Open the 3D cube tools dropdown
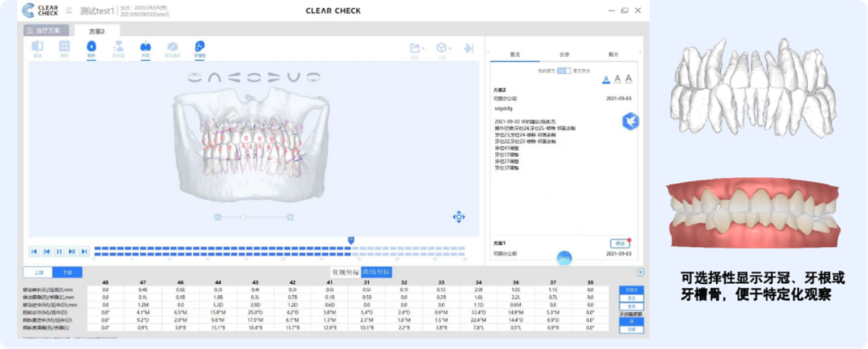 (x=442, y=49)
